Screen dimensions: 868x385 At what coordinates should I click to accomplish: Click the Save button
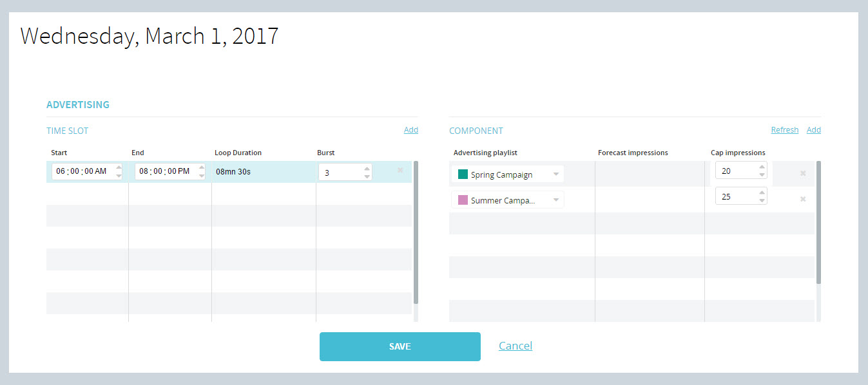pos(400,346)
